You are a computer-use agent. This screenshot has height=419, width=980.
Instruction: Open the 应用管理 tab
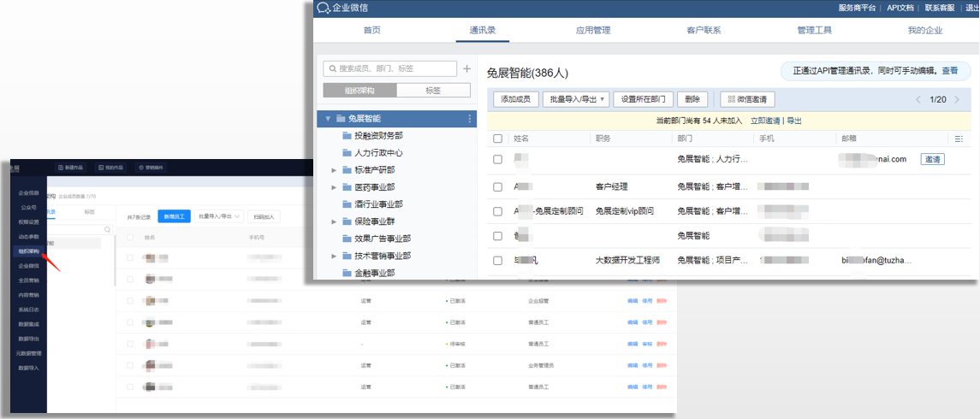593,30
